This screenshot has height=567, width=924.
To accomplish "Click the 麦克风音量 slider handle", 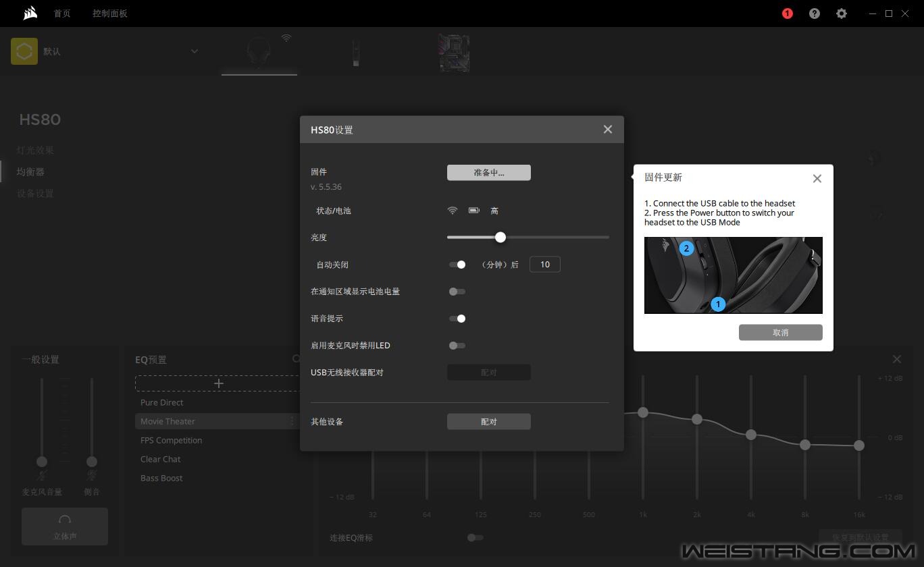I will 42,462.
